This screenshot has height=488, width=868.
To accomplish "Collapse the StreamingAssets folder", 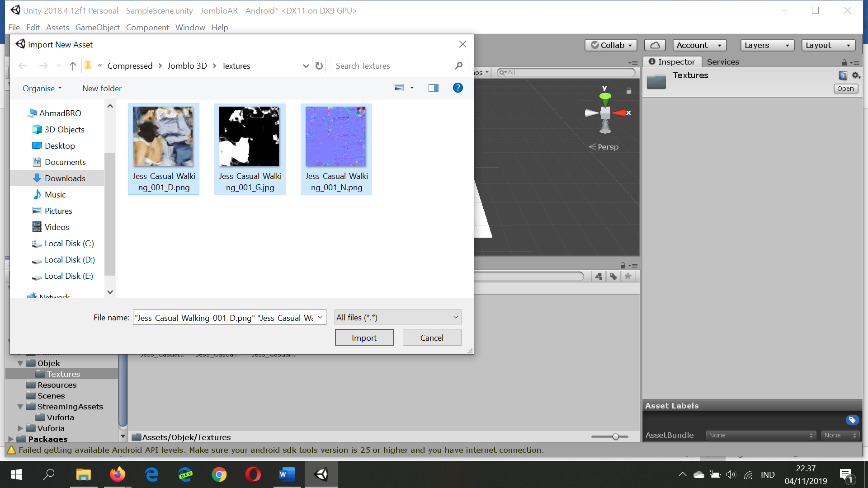I will pos(20,407).
